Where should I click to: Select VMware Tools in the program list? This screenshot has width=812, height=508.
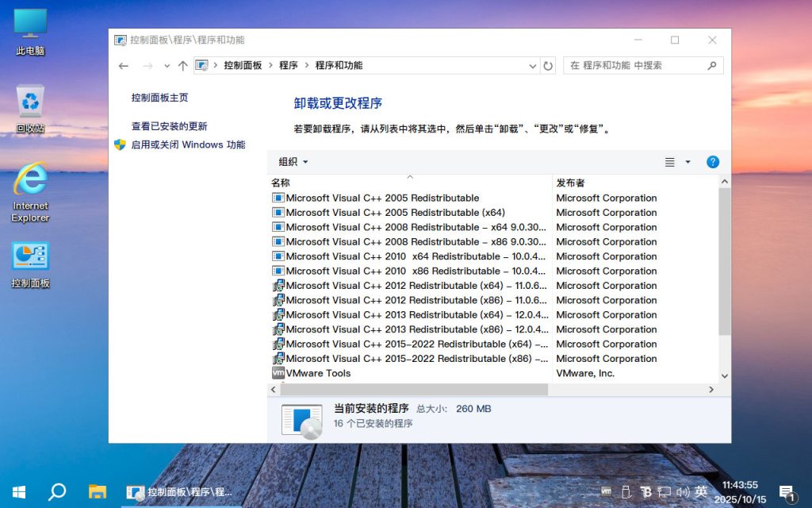[316, 373]
